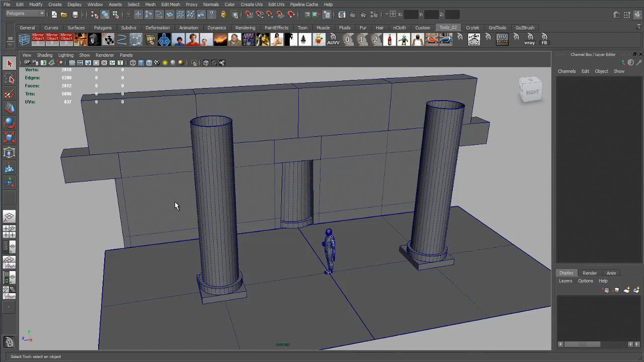The width and height of the screenshot is (644, 362).
Task: Click the layer editor horizontal scrollbar
Action: pos(582,344)
